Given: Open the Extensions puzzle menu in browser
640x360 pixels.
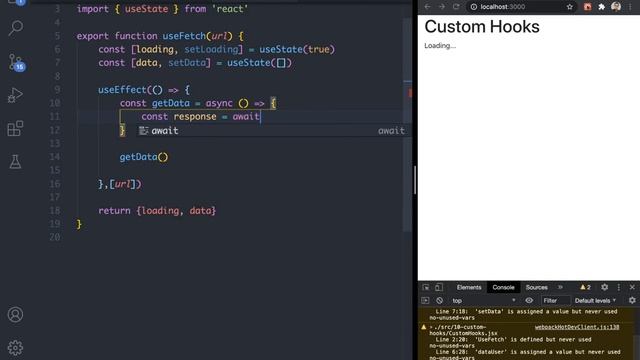Looking at the screenshot, I should pyautogui.click(x=602, y=7).
